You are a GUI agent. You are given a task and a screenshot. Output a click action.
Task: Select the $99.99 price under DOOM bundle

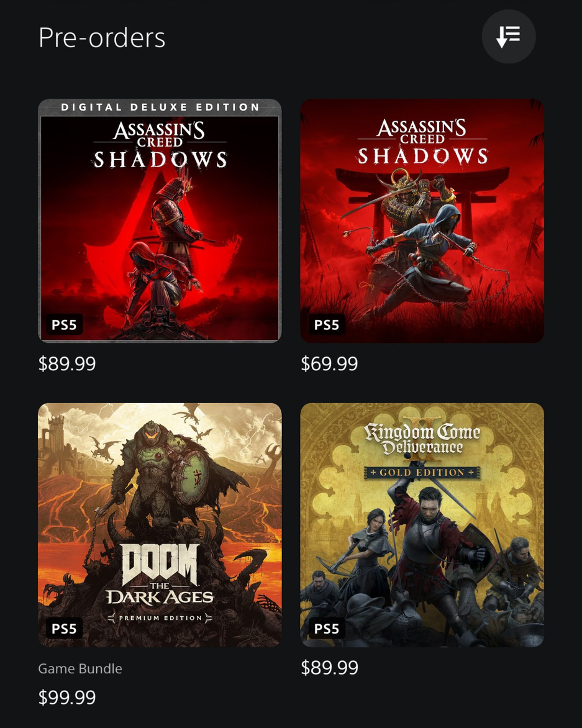[67, 697]
